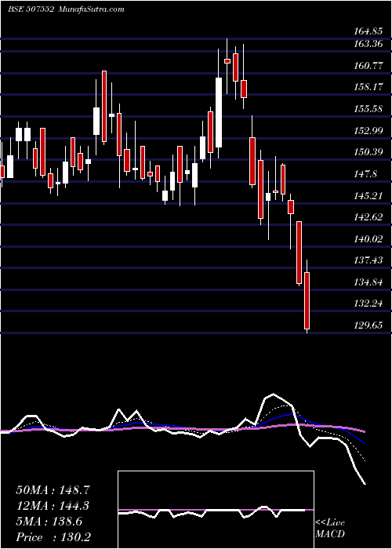Select the 140.02 price label
The height and width of the screenshot is (549, 392).
click(x=368, y=239)
